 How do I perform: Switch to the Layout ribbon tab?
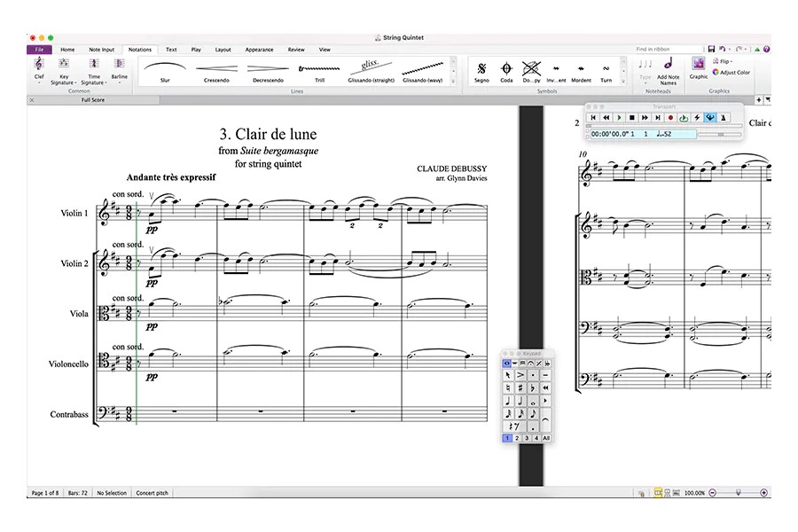[223, 50]
